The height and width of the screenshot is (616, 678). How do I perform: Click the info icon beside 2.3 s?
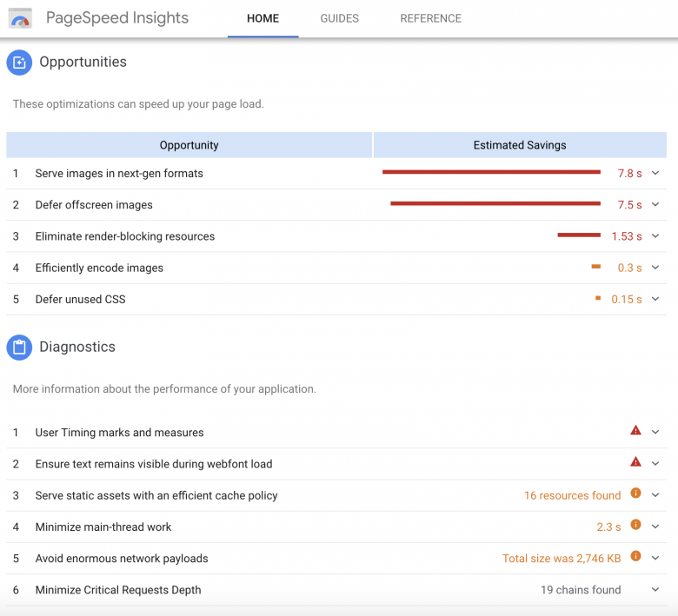coord(635,525)
